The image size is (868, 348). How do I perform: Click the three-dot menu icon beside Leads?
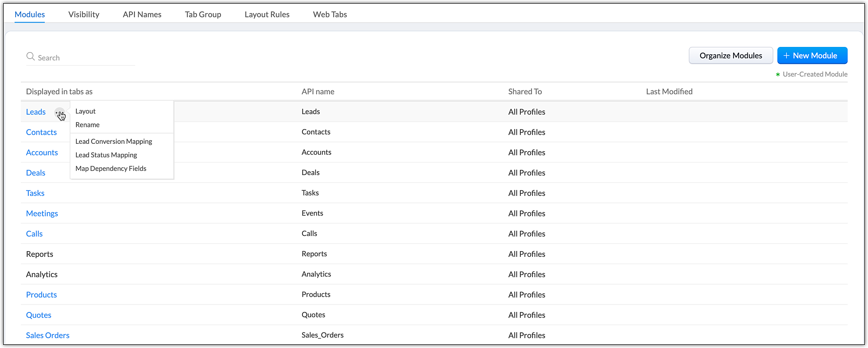point(59,113)
